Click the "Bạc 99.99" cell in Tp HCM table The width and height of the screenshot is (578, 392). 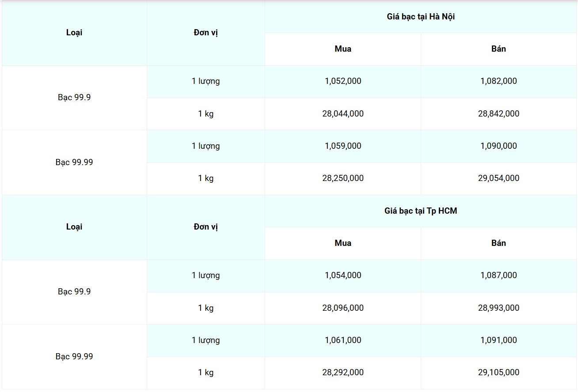click(74, 357)
